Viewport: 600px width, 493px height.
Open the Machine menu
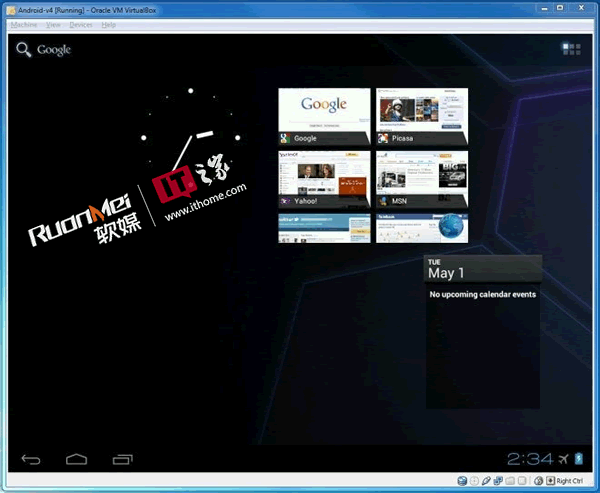[x=23, y=24]
